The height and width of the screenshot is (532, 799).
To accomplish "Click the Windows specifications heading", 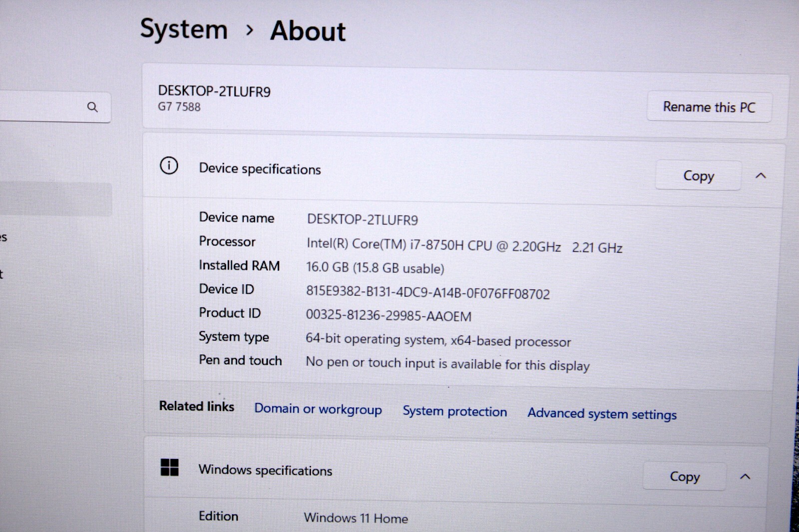I will [x=265, y=470].
